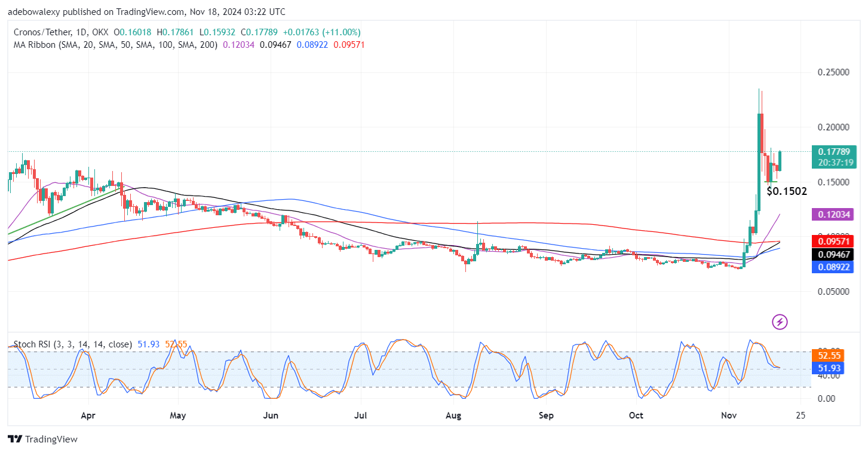Click the Aug label on time axis
Viewport: 868px width, 452px height.
(454, 415)
